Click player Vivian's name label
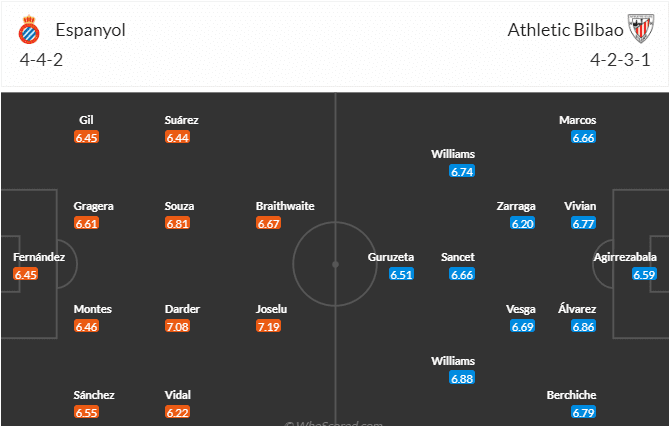This screenshot has width=669, height=426. (x=580, y=206)
